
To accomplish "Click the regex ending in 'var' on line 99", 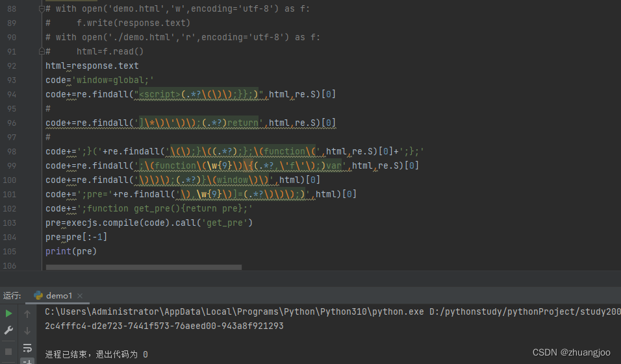I will pos(240,165).
